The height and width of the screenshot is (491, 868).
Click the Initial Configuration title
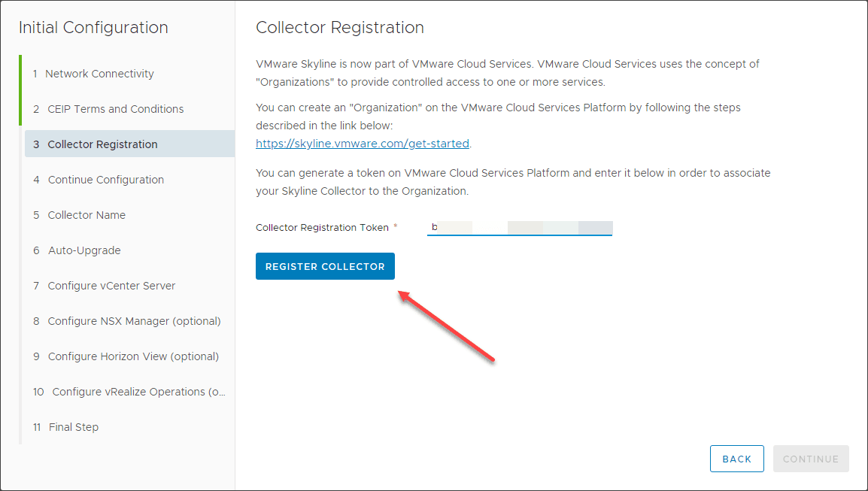(x=93, y=27)
